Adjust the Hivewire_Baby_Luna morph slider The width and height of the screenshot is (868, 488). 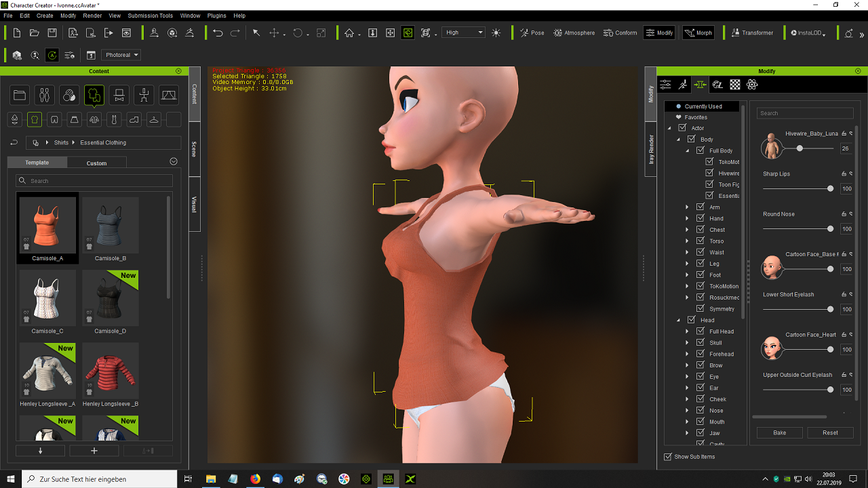tap(800, 148)
